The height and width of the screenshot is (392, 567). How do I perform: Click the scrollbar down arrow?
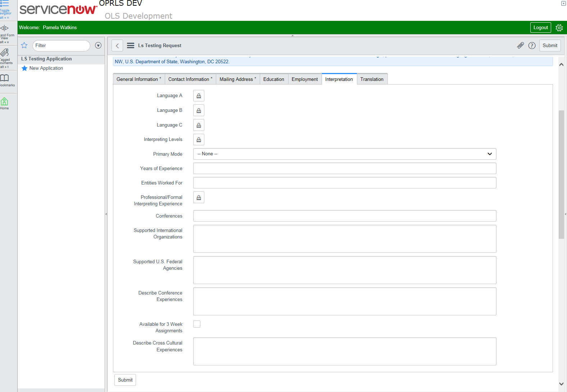pos(561,384)
